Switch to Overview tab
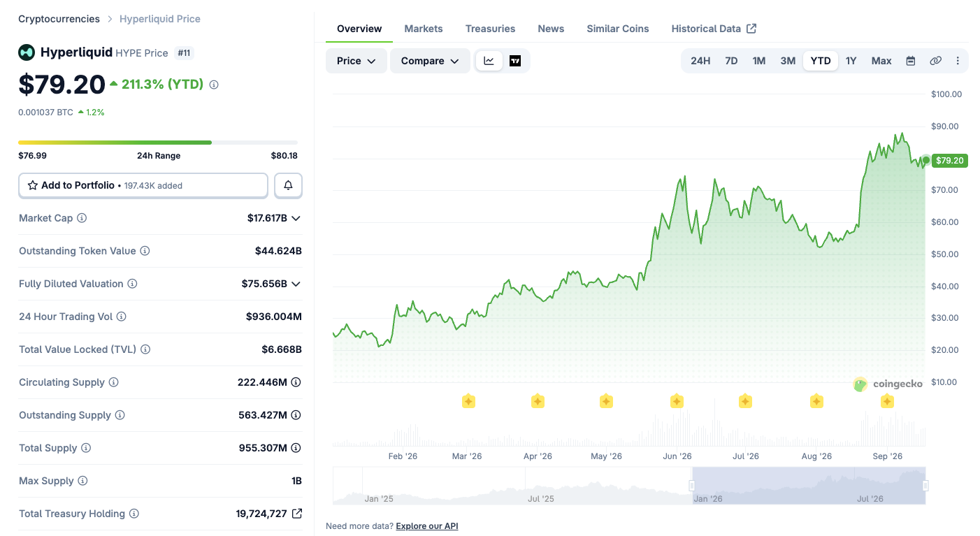The height and width of the screenshot is (536, 980). (359, 29)
